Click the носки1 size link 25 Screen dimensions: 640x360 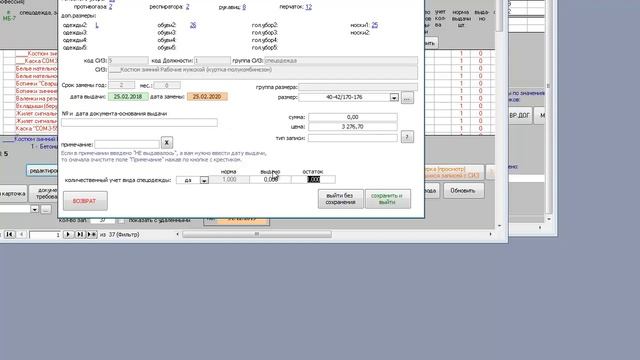click(375, 25)
